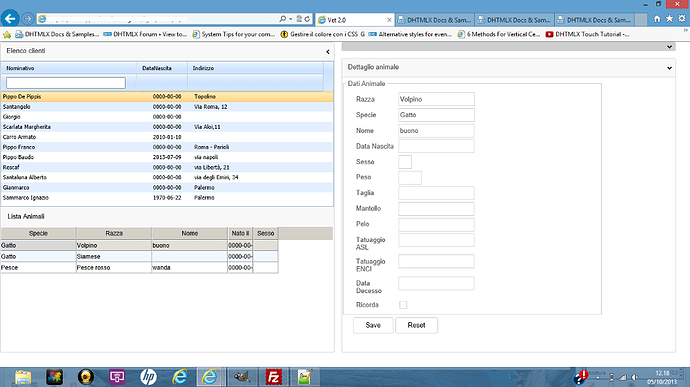Click the Data Nascita input field

pos(436,146)
